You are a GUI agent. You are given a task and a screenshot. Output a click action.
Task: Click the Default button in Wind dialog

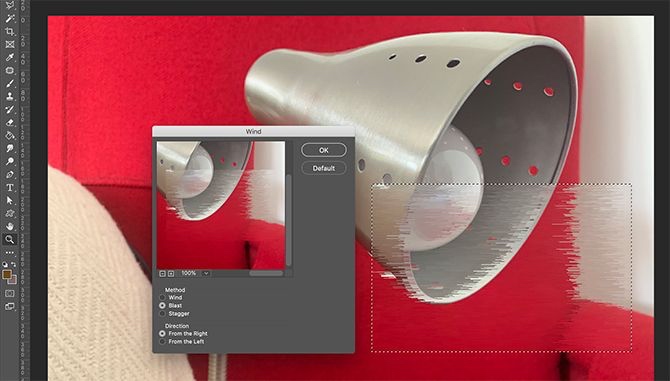click(x=323, y=168)
